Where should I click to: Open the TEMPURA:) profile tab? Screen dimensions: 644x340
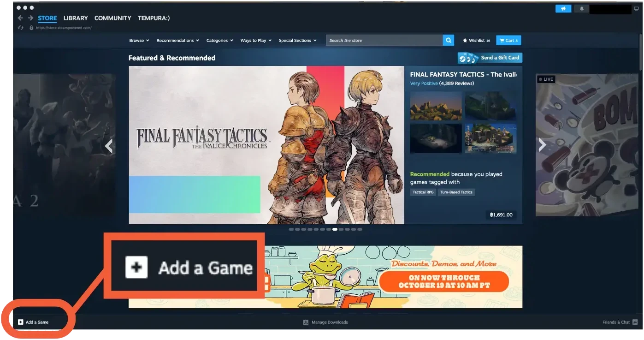tap(154, 18)
